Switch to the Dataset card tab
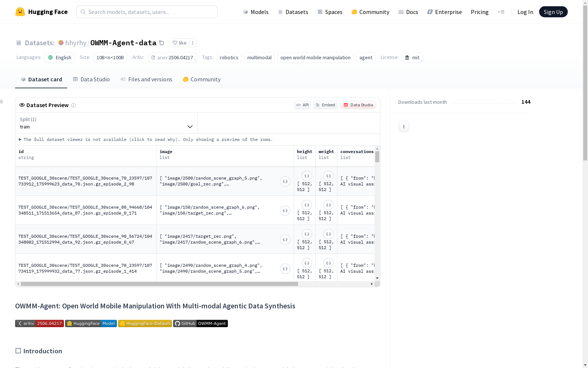 pyautogui.click(x=41, y=79)
